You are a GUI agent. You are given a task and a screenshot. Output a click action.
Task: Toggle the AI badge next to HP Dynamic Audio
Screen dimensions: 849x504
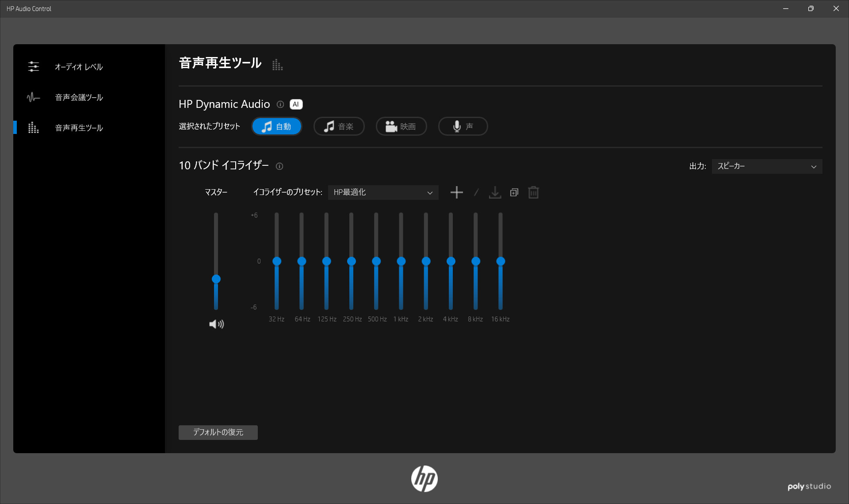[x=295, y=104]
